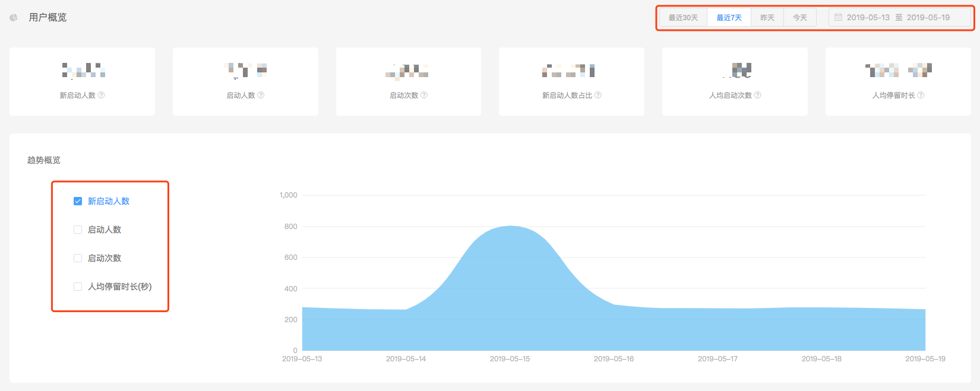Click help icon next to 启动次数 card
This screenshot has width=980, height=391.
tap(424, 95)
